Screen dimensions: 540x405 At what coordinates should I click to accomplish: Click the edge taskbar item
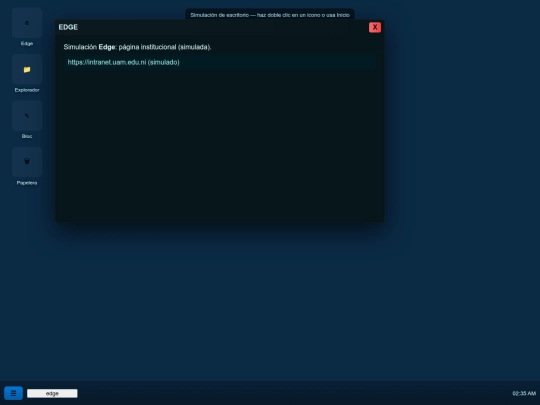[x=52, y=393]
